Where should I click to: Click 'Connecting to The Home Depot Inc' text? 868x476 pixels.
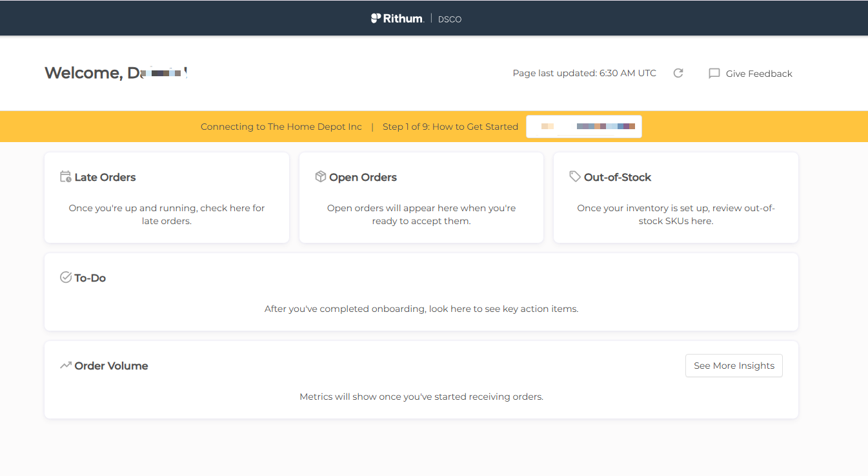coord(281,127)
